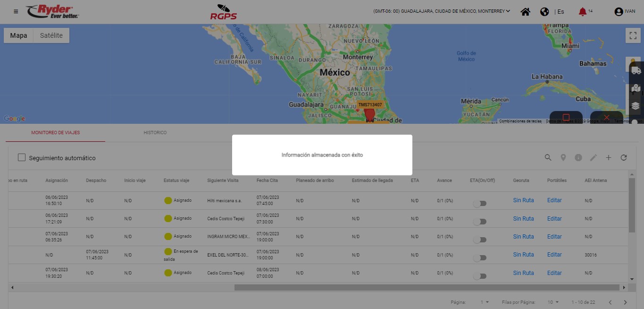The width and height of the screenshot is (644, 309).
Task: Click the globe language icon
Action: (544, 12)
